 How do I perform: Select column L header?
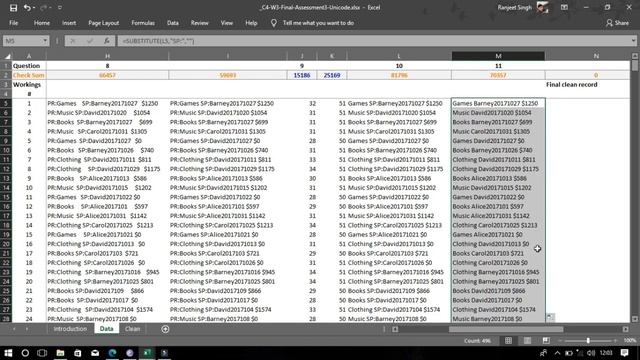tap(399, 56)
